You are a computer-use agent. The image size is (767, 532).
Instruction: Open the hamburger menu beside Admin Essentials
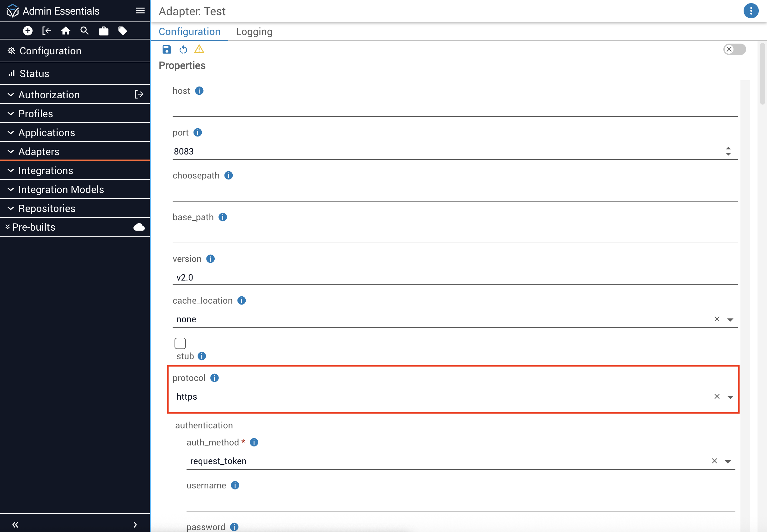(140, 11)
